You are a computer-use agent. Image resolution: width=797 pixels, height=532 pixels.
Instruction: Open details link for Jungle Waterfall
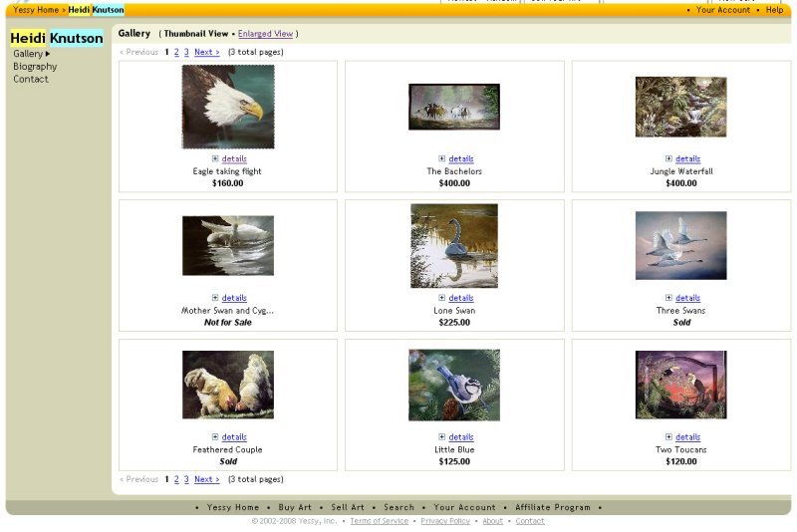coord(687,159)
